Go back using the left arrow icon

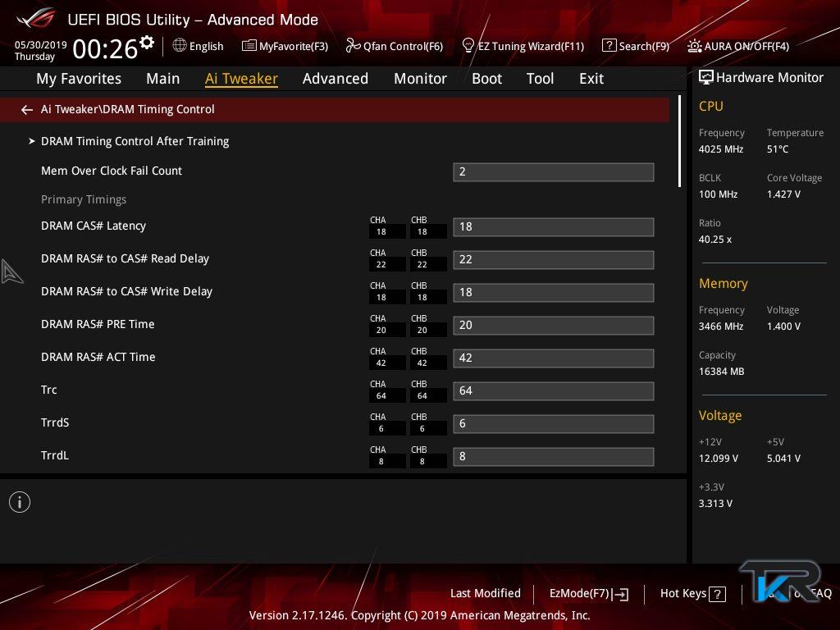point(27,110)
